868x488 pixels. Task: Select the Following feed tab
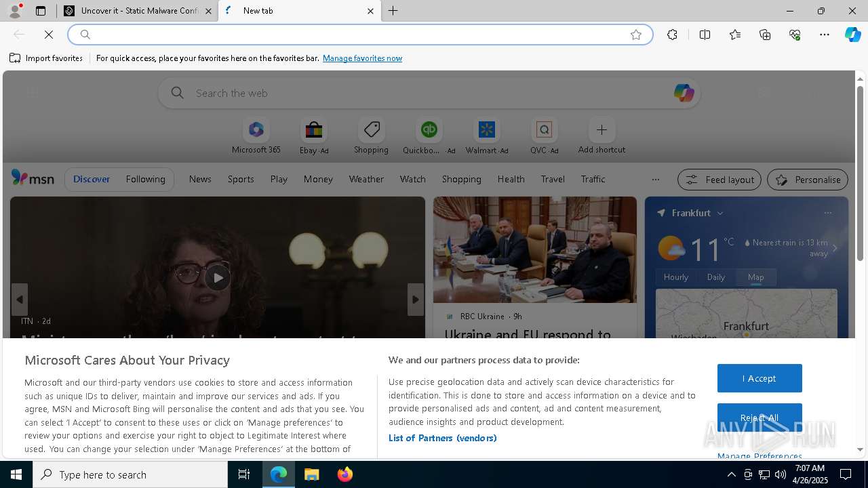coord(145,179)
